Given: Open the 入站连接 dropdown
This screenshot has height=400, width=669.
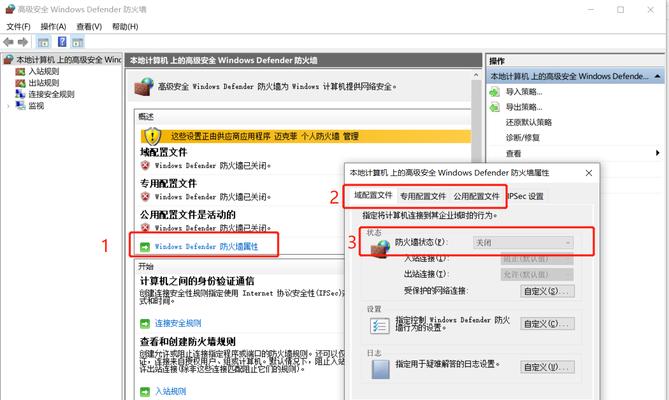Looking at the screenshot, I should [x=537, y=258].
